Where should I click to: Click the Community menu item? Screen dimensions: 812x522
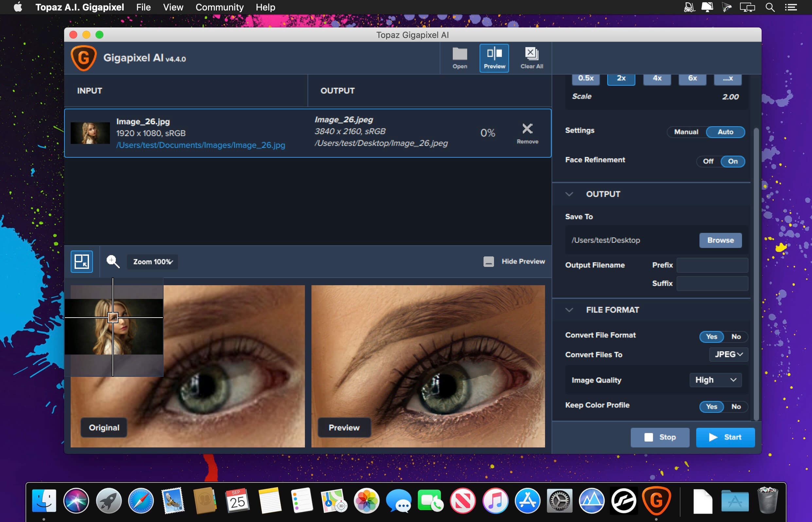219,7
